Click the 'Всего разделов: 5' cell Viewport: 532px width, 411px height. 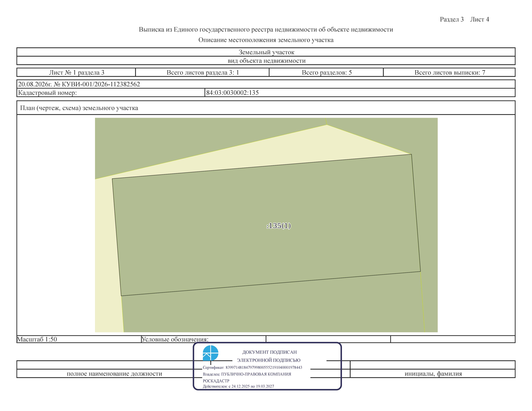pos(326,72)
